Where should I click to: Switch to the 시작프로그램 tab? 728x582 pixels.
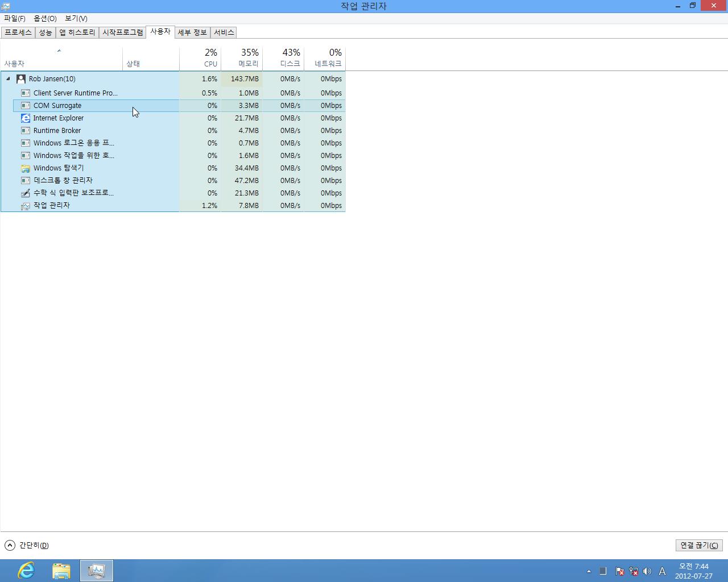(123, 32)
